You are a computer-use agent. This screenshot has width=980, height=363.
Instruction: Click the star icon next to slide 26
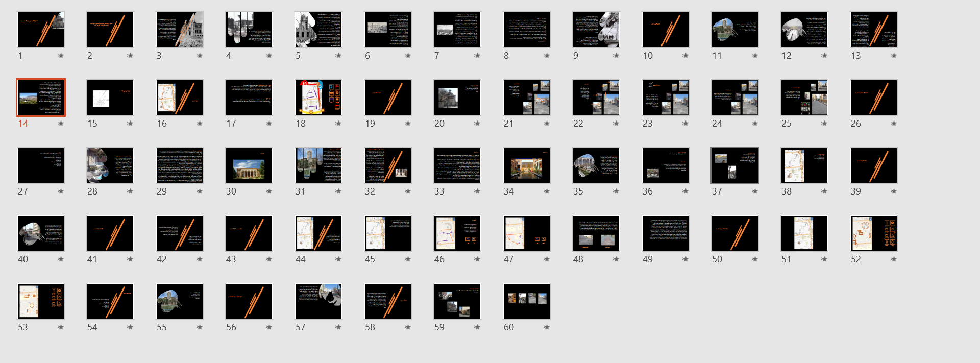click(x=894, y=124)
